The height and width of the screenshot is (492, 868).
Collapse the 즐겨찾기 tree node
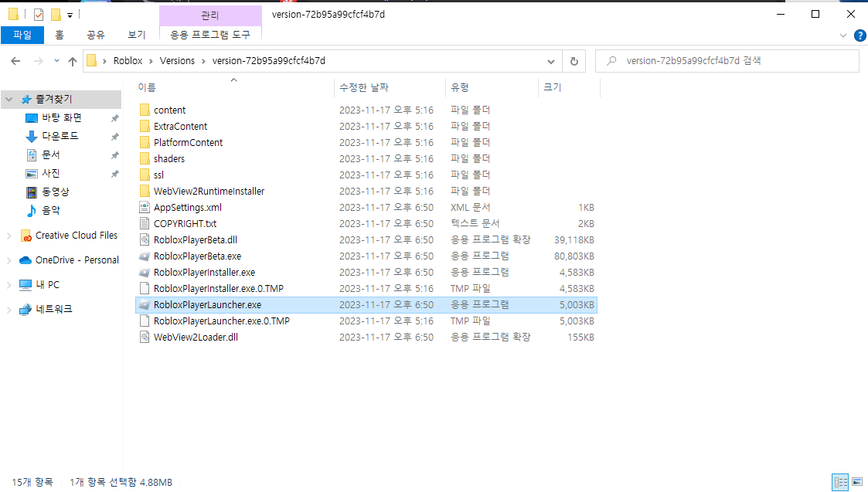[x=9, y=100]
